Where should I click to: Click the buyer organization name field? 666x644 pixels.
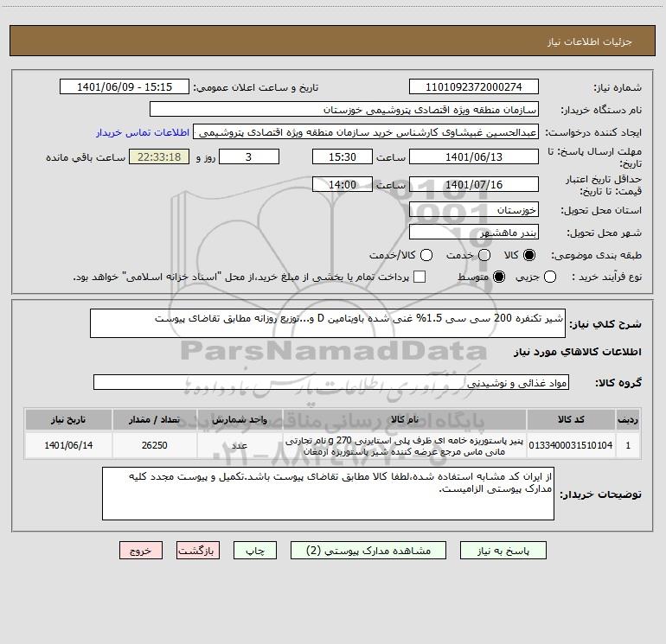[x=344, y=109]
